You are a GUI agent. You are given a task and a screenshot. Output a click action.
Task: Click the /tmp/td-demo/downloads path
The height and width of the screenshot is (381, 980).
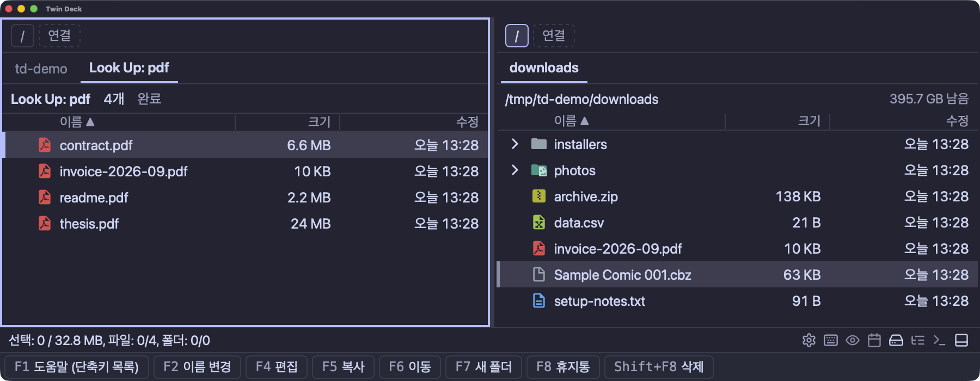(581, 99)
